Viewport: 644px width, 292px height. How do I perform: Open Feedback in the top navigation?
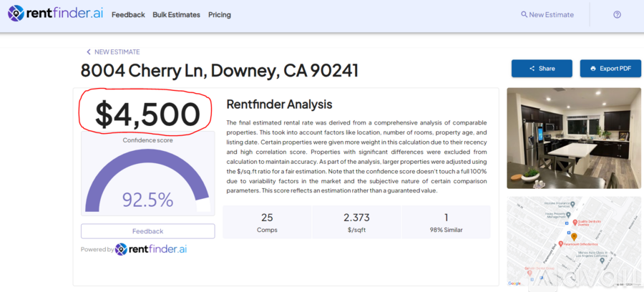(x=128, y=14)
